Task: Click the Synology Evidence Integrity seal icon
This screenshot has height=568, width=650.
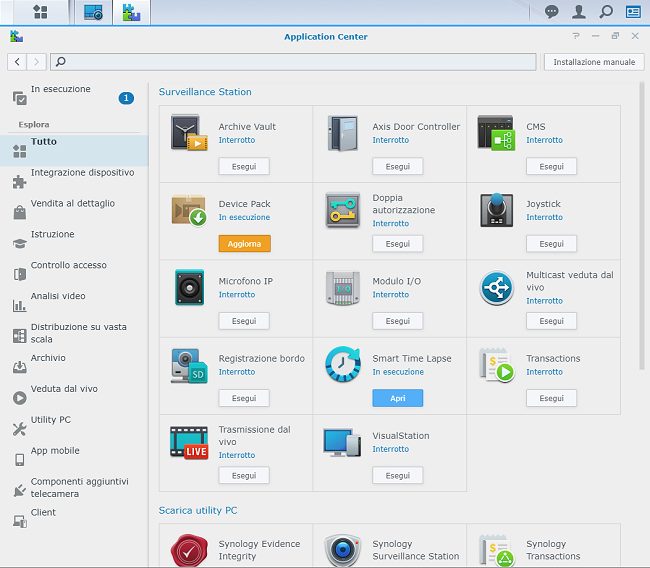Action: pyautogui.click(x=189, y=551)
